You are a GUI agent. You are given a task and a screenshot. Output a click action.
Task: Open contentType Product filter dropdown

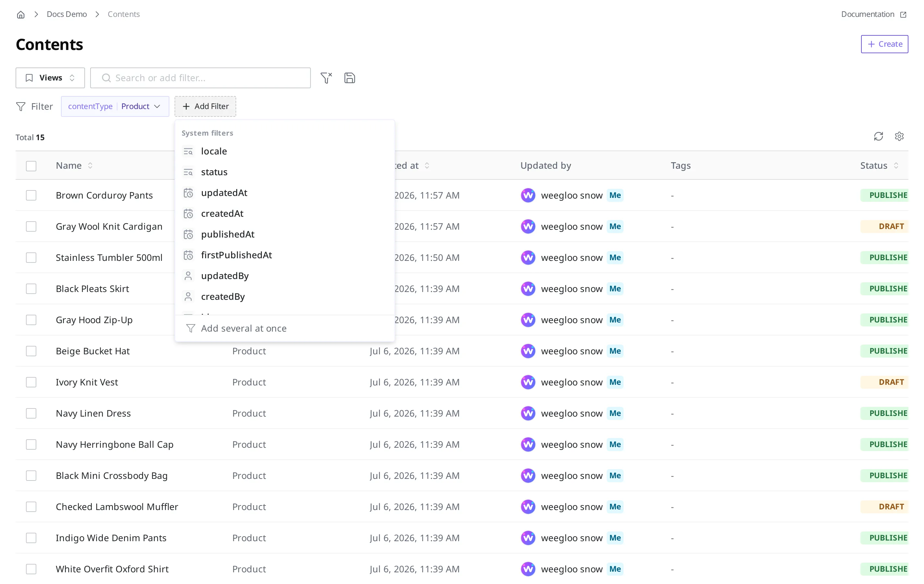tap(115, 106)
